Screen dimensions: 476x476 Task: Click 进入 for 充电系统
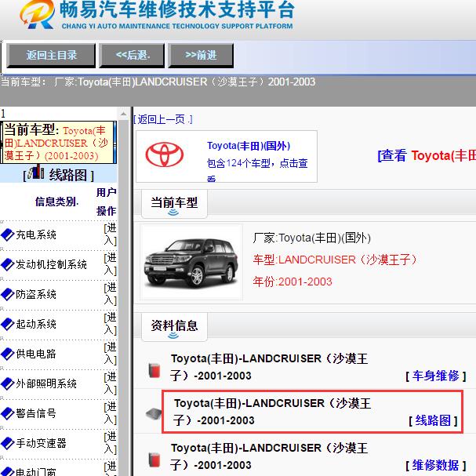point(110,234)
